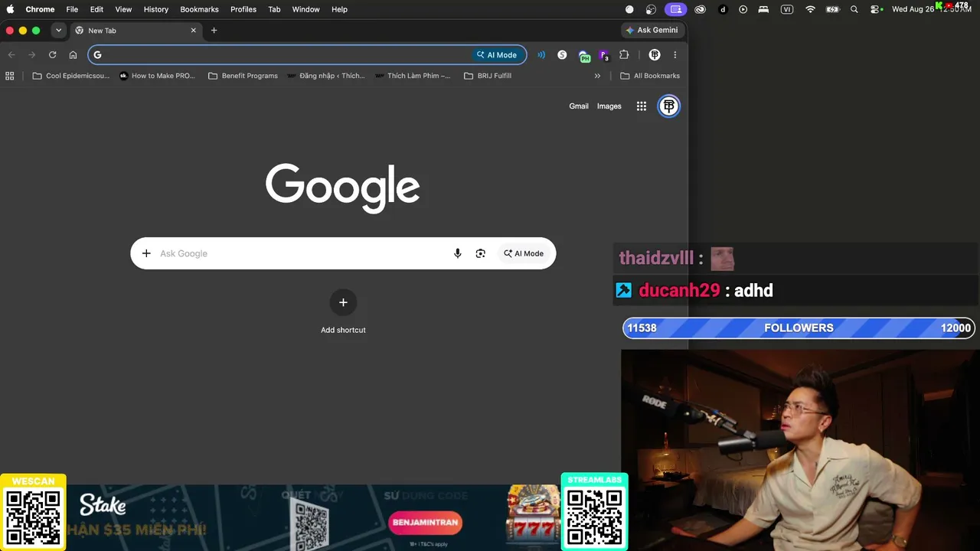Click AI Mode in the Google search box
Viewport: 980px width, 551px height.
[524, 253]
